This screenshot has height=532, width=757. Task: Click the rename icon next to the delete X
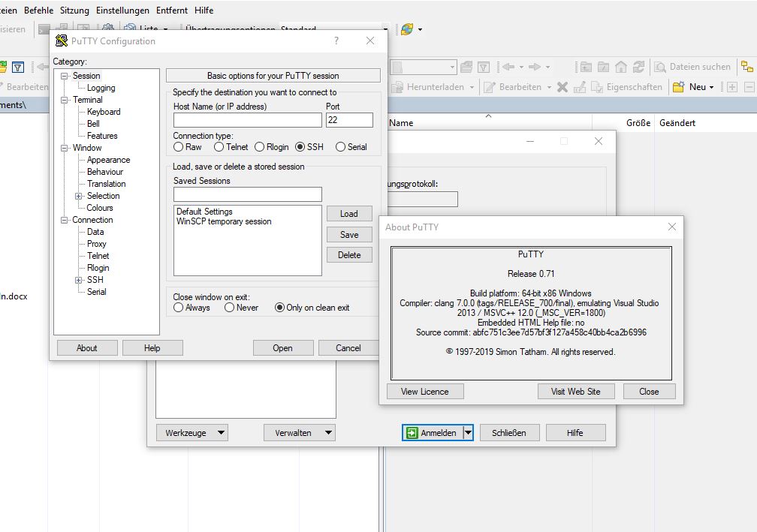(x=580, y=87)
